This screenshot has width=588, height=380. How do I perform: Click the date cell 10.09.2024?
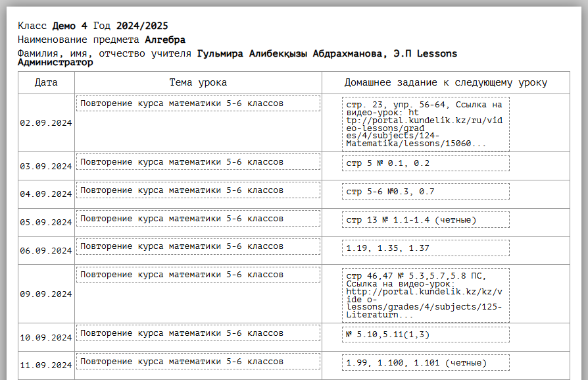coord(46,338)
